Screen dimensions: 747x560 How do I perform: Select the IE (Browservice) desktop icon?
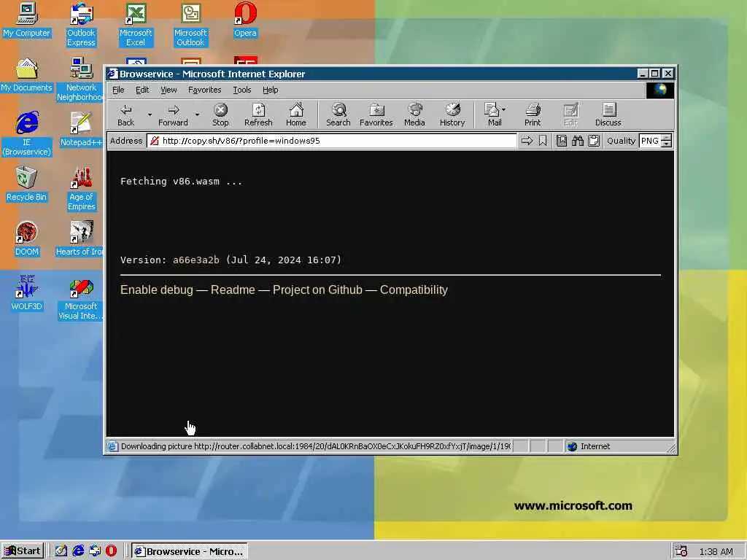tap(27, 134)
